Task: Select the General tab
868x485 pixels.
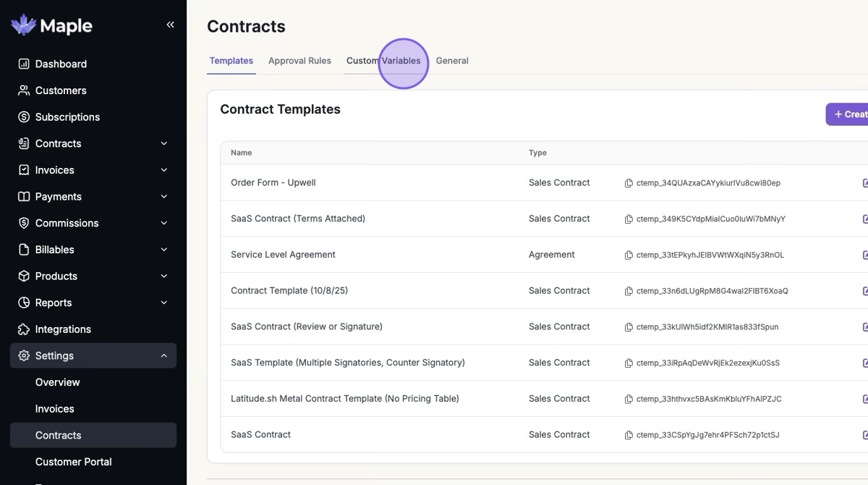Action: point(452,61)
